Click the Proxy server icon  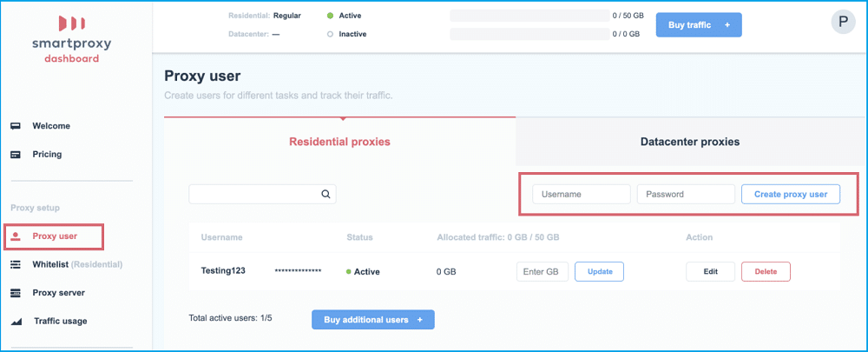pyautogui.click(x=16, y=293)
